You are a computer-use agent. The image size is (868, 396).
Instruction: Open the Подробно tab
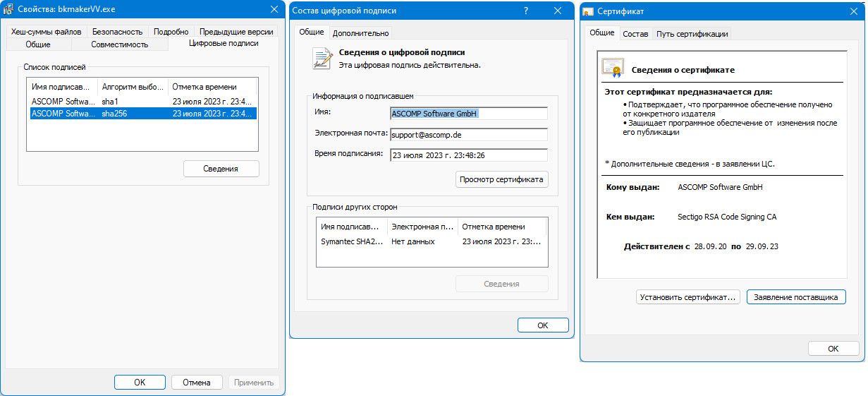171,32
